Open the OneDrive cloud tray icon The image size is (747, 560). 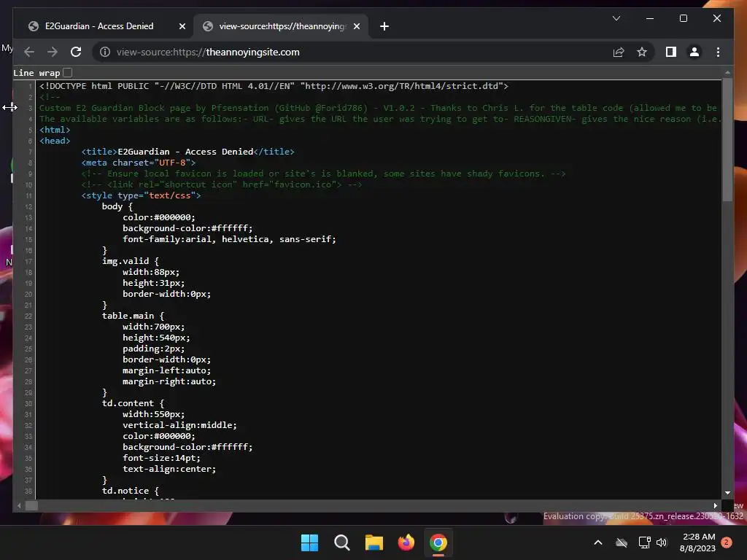tap(622, 542)
